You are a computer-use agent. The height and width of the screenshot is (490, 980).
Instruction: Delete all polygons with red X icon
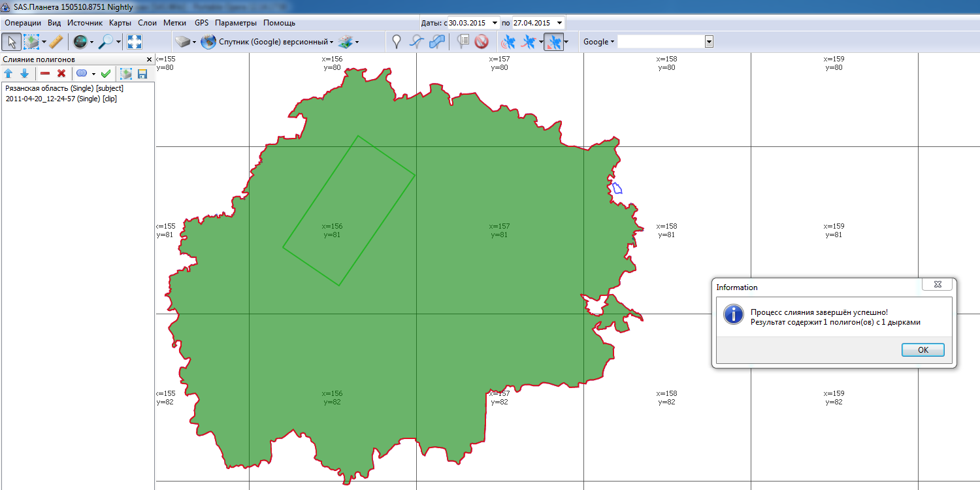pos(61,73)
